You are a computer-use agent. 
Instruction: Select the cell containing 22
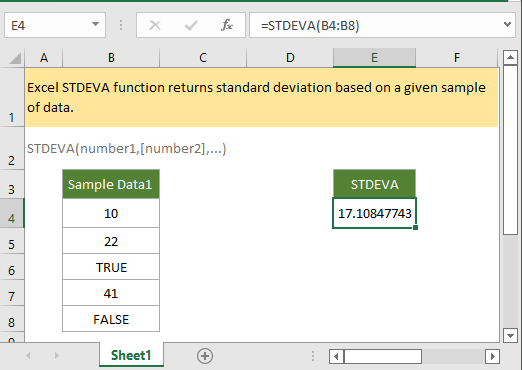point(111,241)
